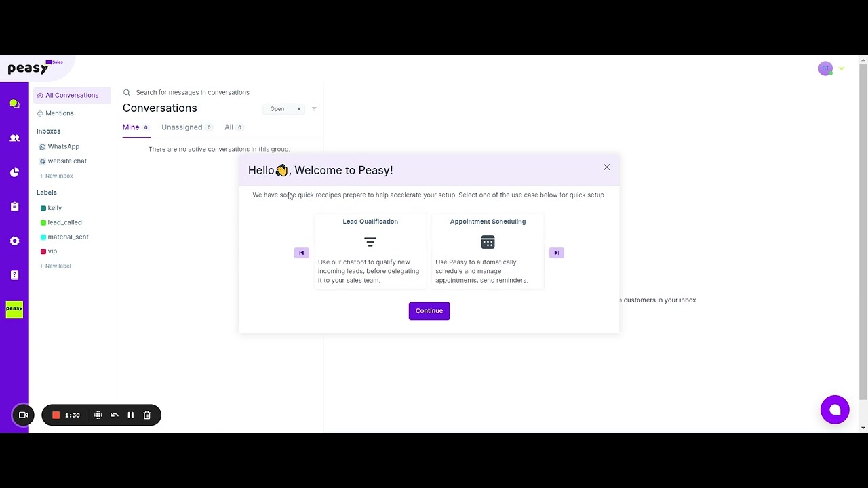Open the help question mark sidebar icon
Viewport: 868px width, 488px height.
pos(14,275)
